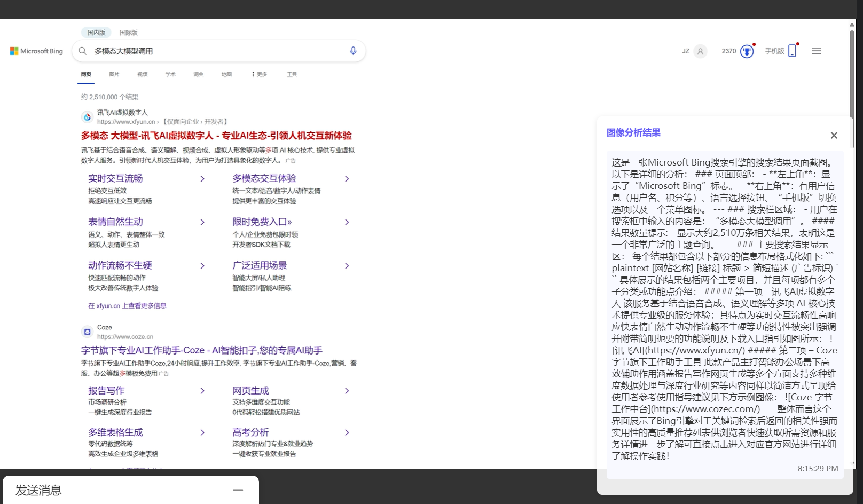The height and width of the screenshot is (504, 863).
Task: Click the https://www.coze.cn URL text
Action: 125,337
